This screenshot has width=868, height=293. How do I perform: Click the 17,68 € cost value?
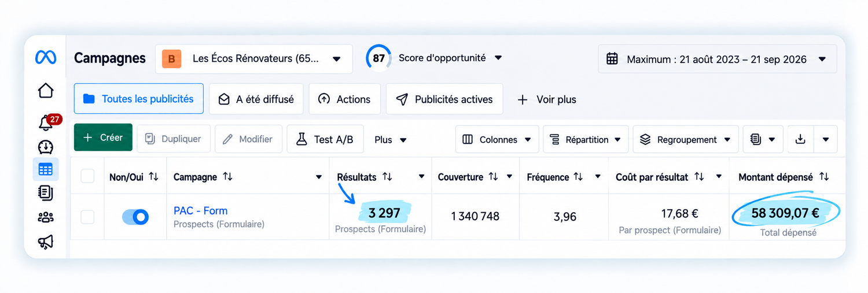[680, 214]
